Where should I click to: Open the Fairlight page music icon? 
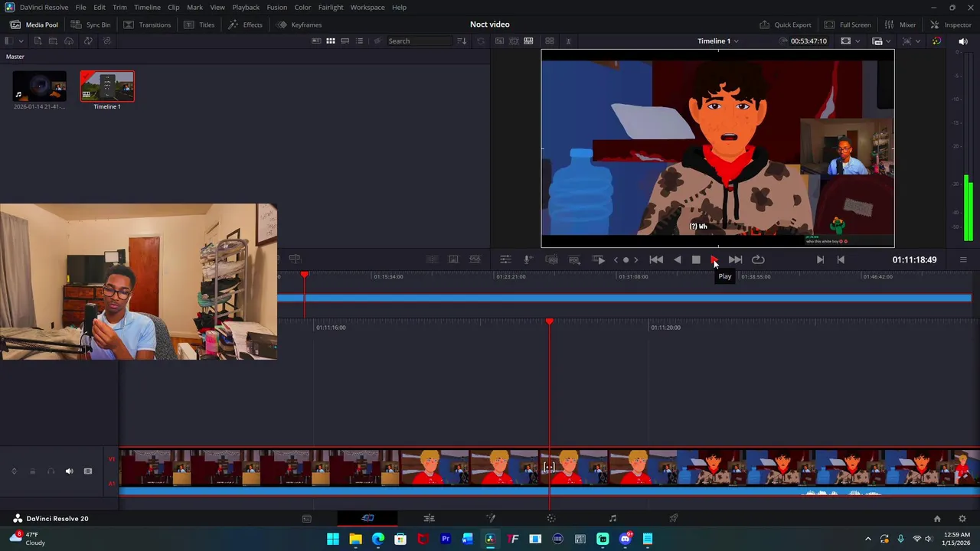[x=612, y=518]
